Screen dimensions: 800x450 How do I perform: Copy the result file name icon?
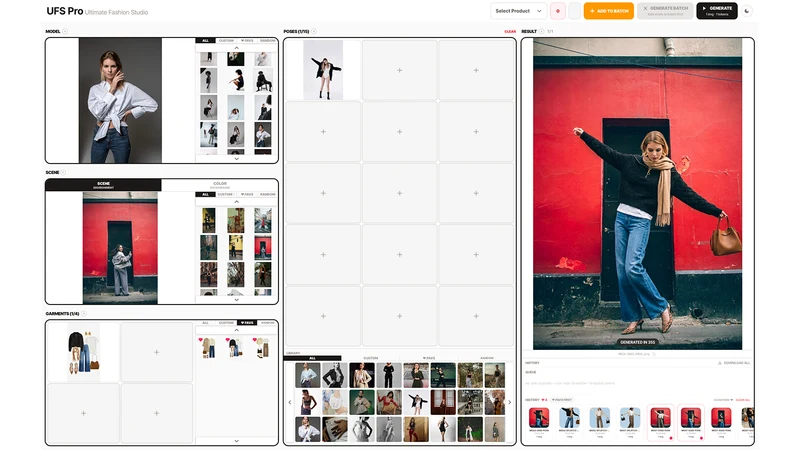coord(654,354)
